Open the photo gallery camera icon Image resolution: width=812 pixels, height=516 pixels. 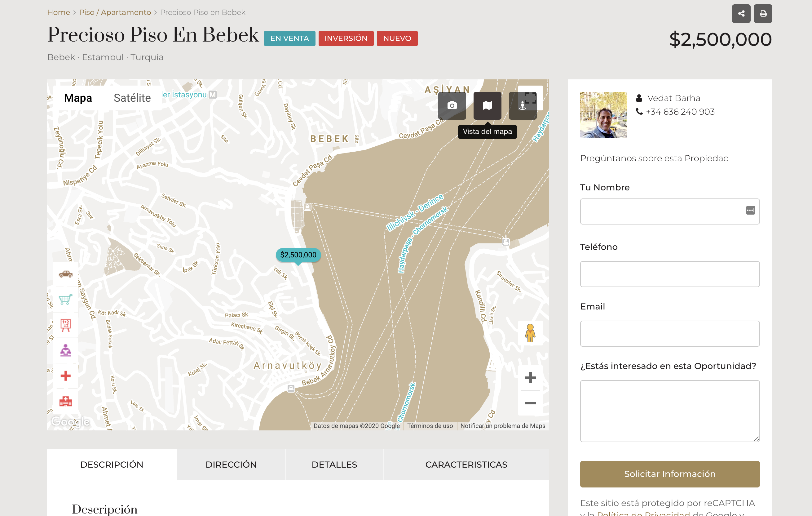pos(452,106)
